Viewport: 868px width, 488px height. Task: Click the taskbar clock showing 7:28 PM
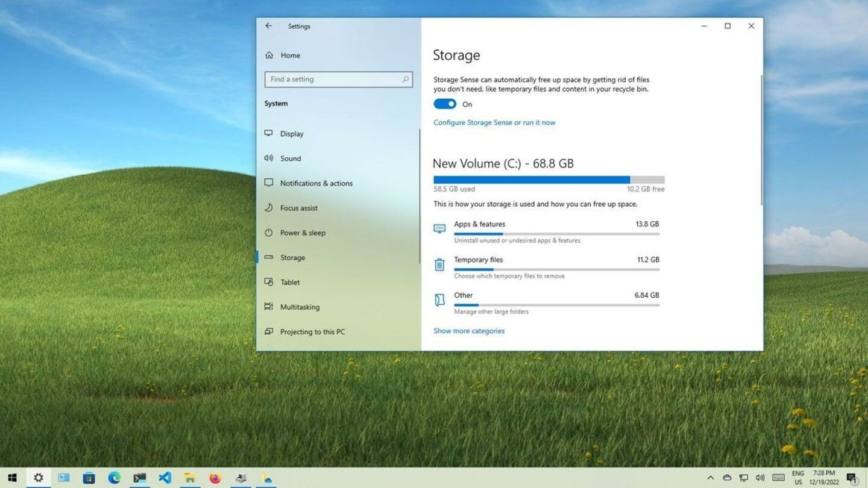coord(825,478)
